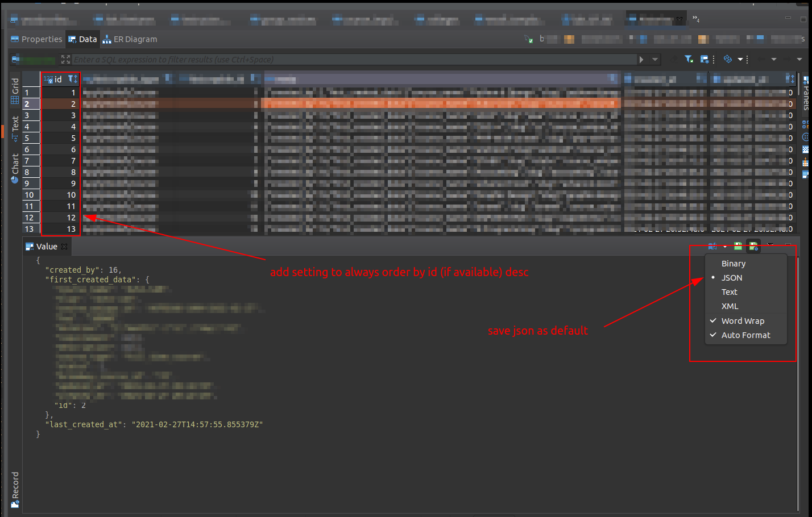812x517 pixels.
Task: Click the id column numeric type icon
Action: pos(48,79)
